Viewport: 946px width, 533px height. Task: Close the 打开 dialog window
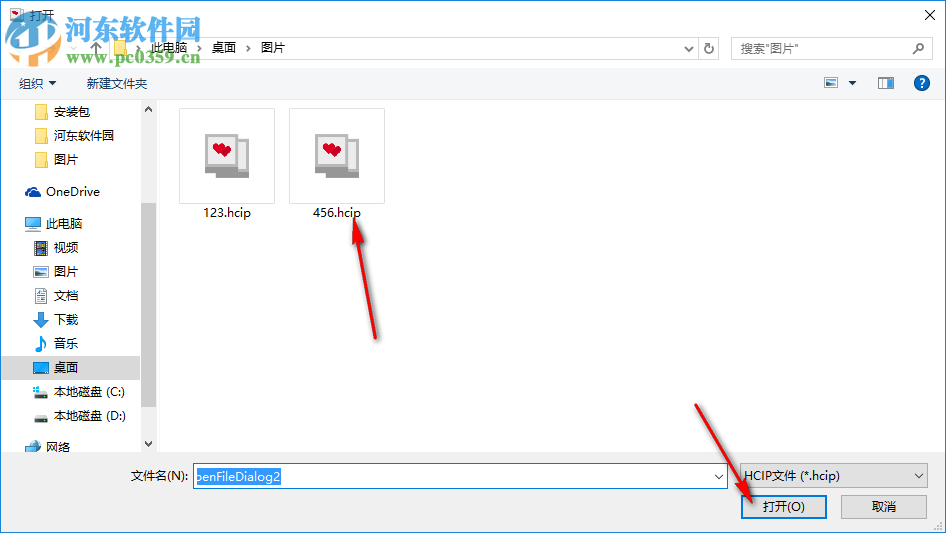pyautogui.click(x=930, y=15)
